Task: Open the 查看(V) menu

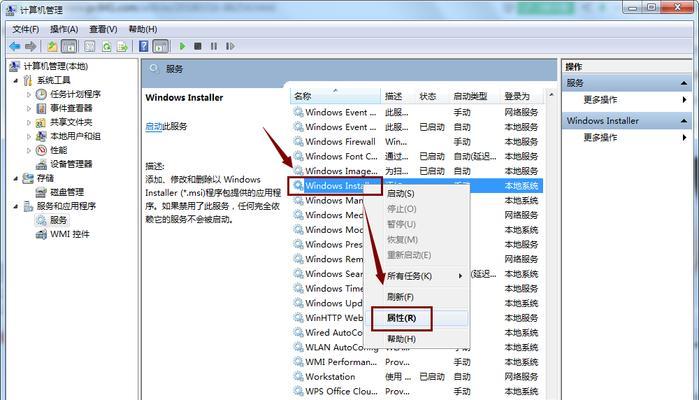Action: (x=103, y=29)
